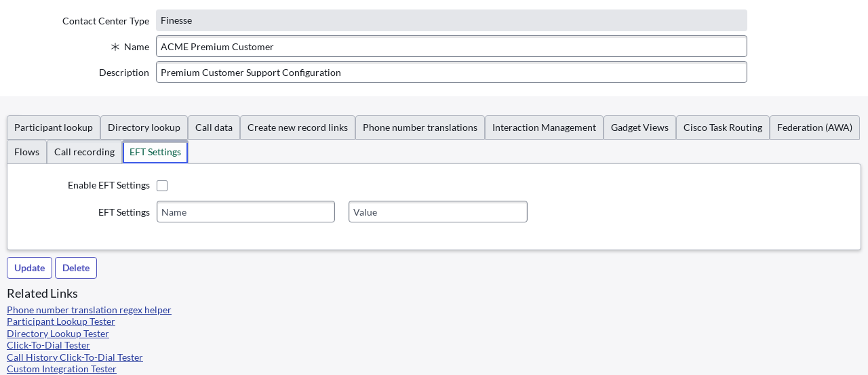The width and height of the screenshot is (868, 375).
Task: Open the Phone number translations tab
Action: coord(420,127)
